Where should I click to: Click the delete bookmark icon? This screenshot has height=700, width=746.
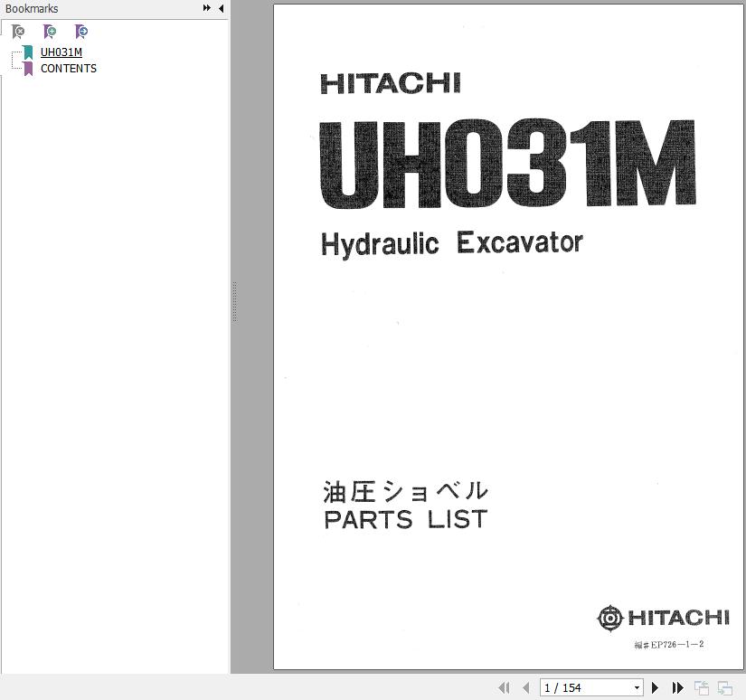pyautogui.click(x=18, y=32)
